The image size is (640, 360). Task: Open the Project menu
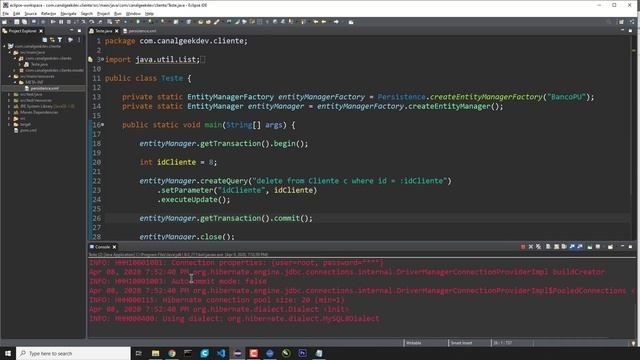click(x=103, y=13)
